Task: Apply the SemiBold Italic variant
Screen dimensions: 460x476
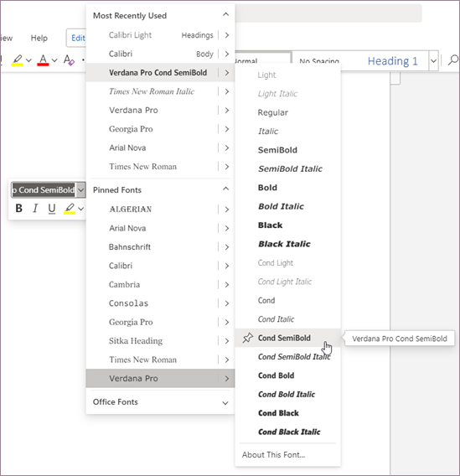Action: coord(287,169)
